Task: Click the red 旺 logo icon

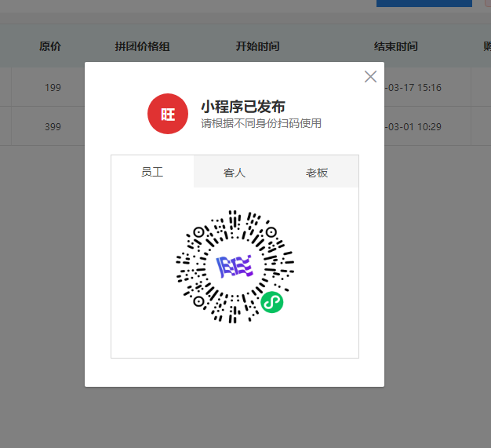Action: 168,114
